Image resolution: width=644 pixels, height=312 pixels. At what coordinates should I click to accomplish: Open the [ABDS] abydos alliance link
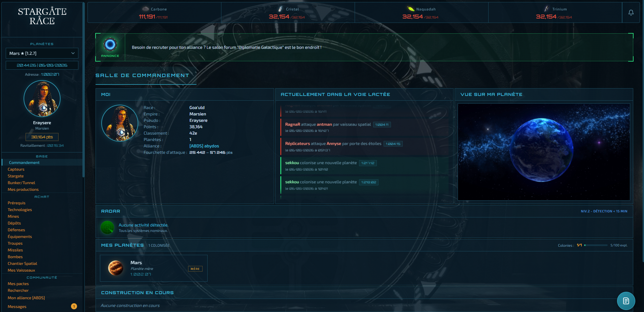click(204, 146)
